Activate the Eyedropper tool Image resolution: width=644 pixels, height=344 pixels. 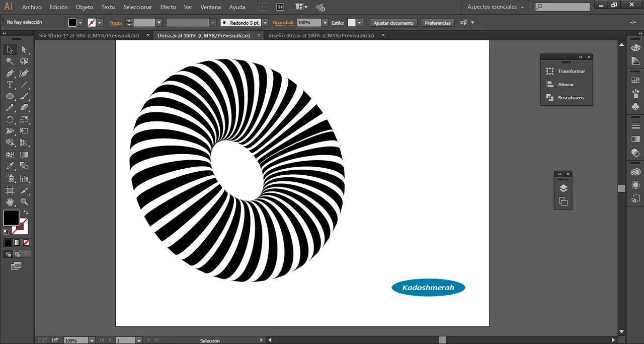point(10,166)
